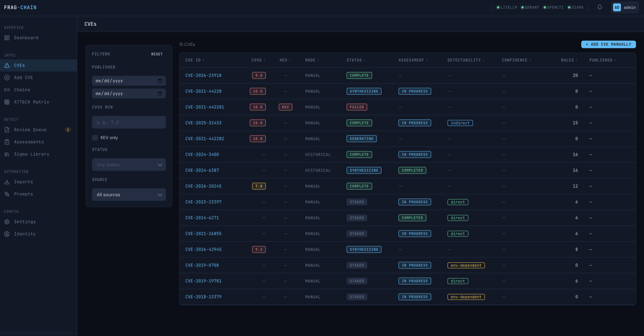The image size is (644, 336).
Task: Sort table by Rules column
Action: pyautogui.click(x=569, y=60)
